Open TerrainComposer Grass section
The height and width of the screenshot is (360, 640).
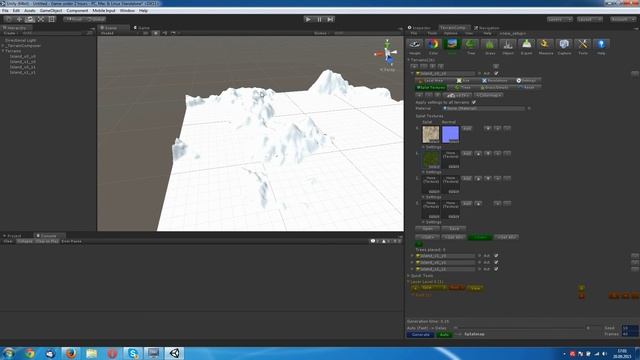pos(489,44)
